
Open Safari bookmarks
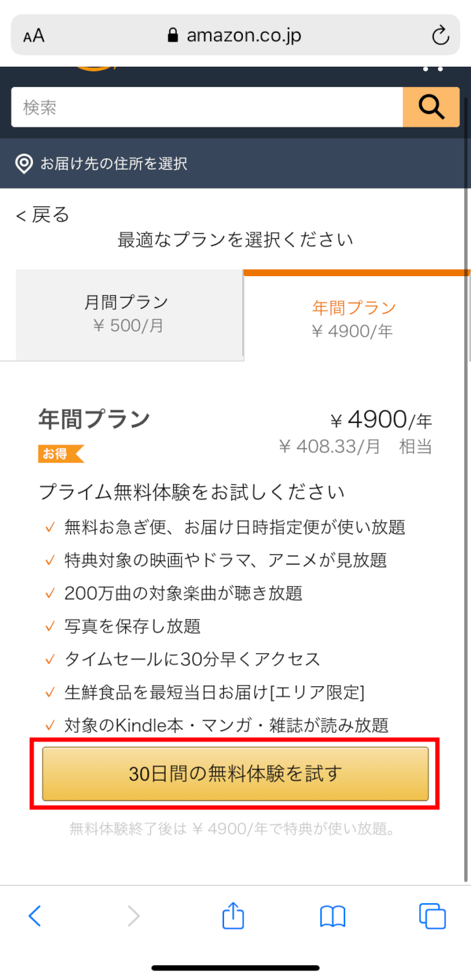click(332, 916)
